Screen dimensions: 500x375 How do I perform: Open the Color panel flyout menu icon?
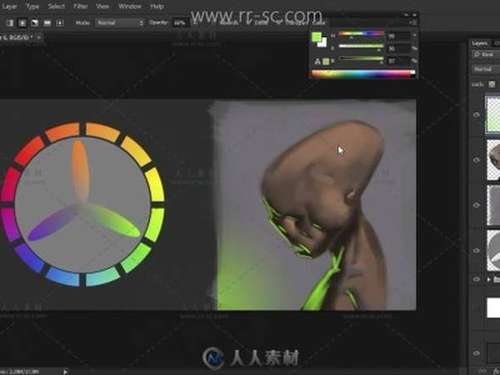pos(413,22)
